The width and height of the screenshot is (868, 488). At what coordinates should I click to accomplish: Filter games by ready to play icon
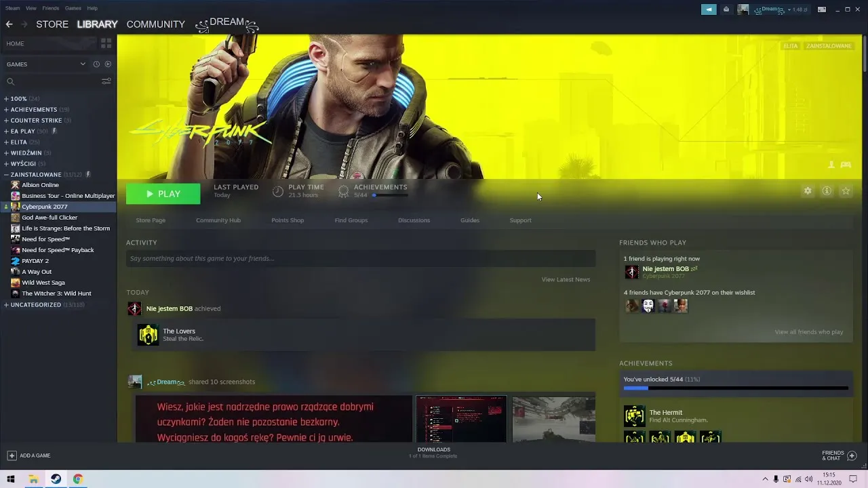point(108,64)
